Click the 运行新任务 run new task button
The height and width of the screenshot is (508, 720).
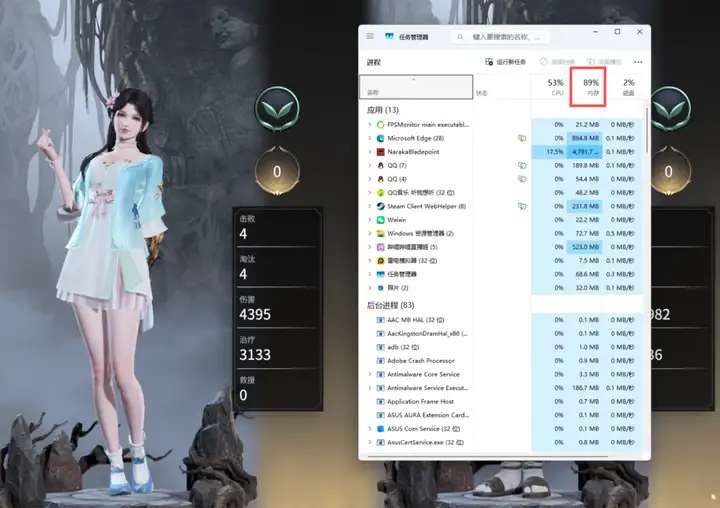pyautogui.click(x=506, y=62)
